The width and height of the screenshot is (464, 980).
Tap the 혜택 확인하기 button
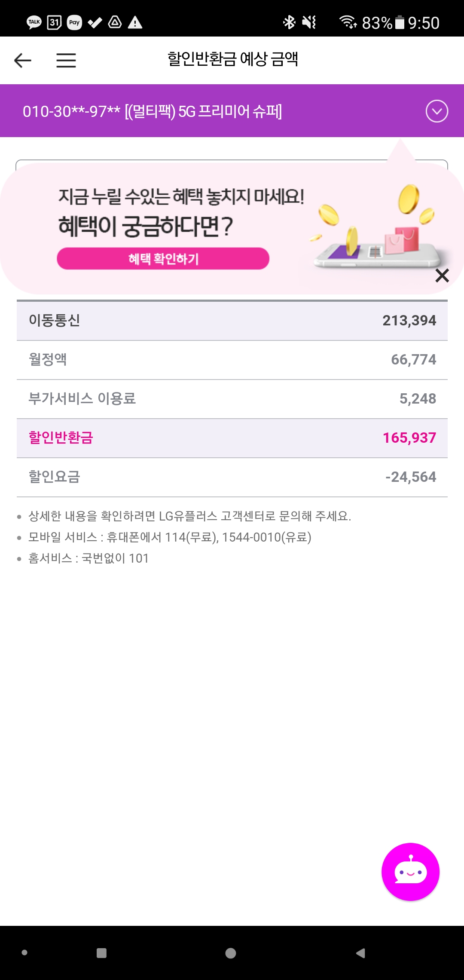(x=163, y=259)
